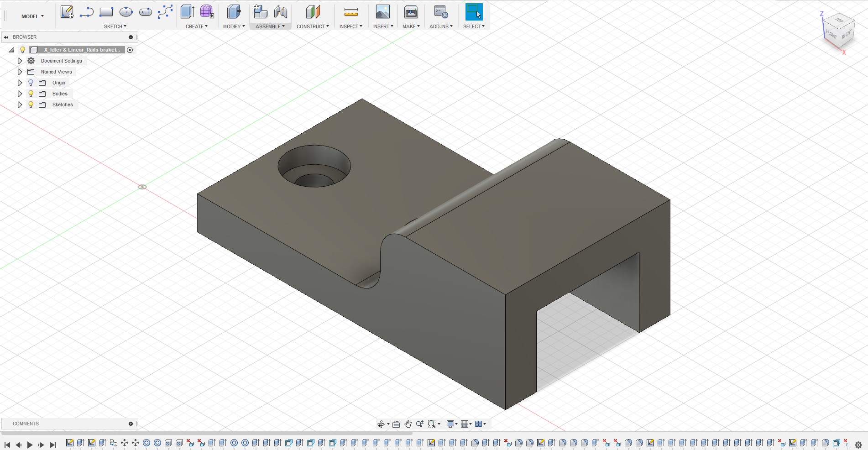Toggle the Sketches folder lightbulb visibility
The height and width of the screenshot is (450, 868).
tap(31, 105)
